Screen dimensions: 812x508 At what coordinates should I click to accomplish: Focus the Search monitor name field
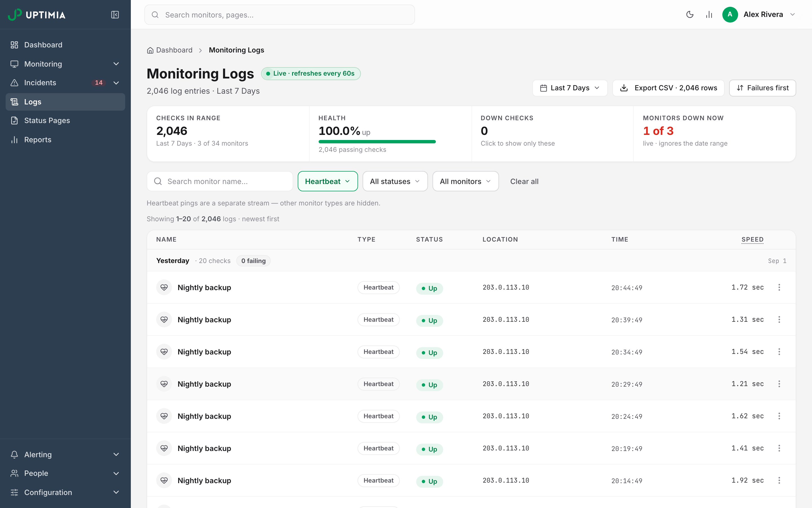(220, 181)
